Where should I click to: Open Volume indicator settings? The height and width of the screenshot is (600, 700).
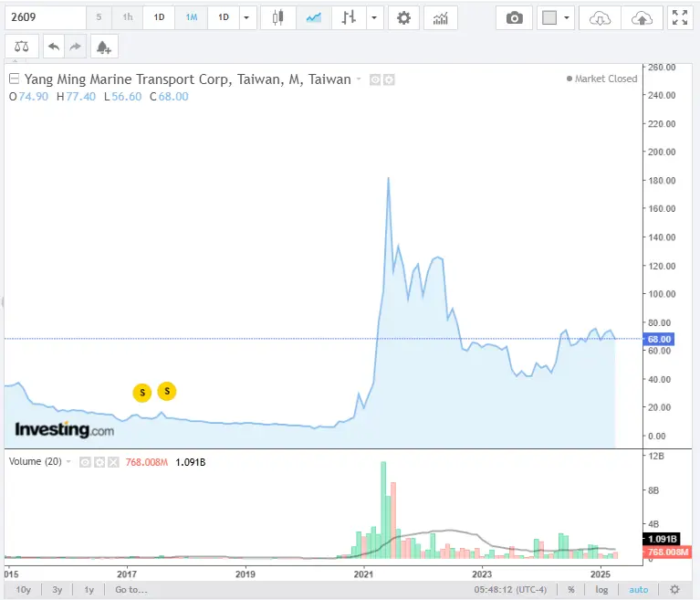(x=99, y=462)
